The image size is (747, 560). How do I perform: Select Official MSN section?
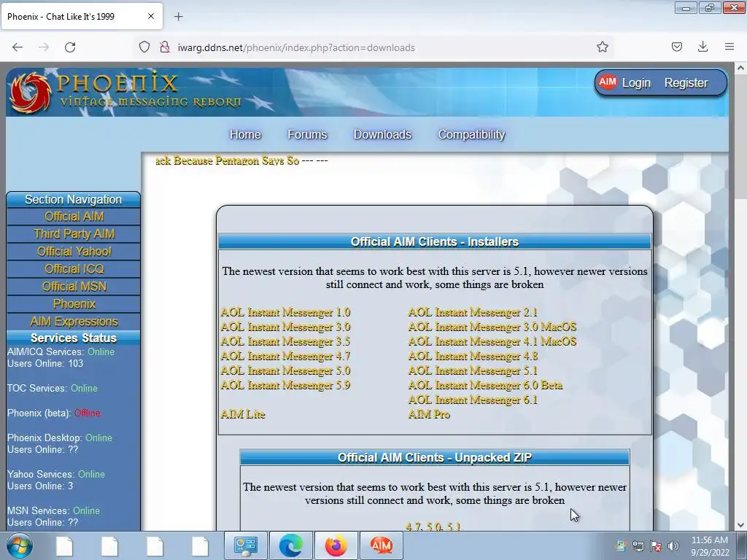pos(74,287)
